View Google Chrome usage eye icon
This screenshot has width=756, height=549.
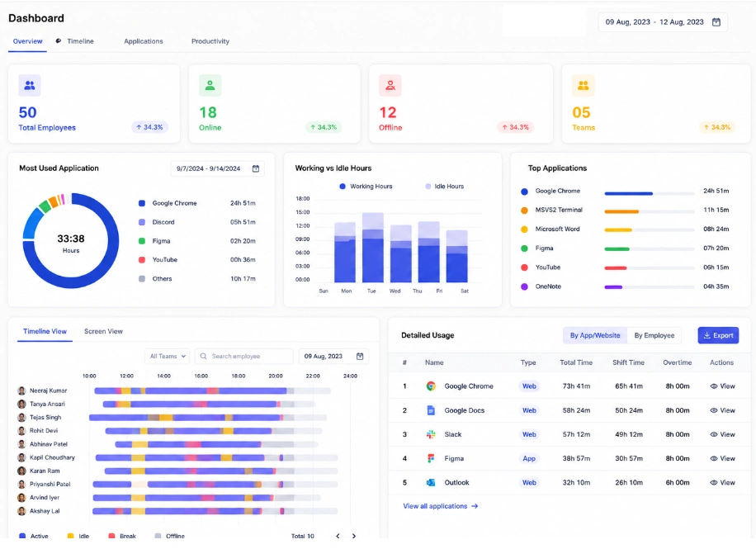714,386
